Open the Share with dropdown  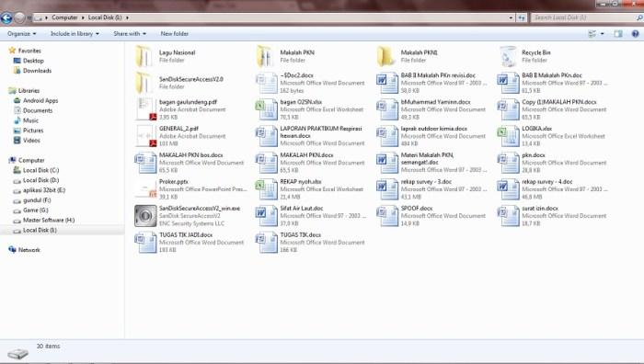(130, 34)
